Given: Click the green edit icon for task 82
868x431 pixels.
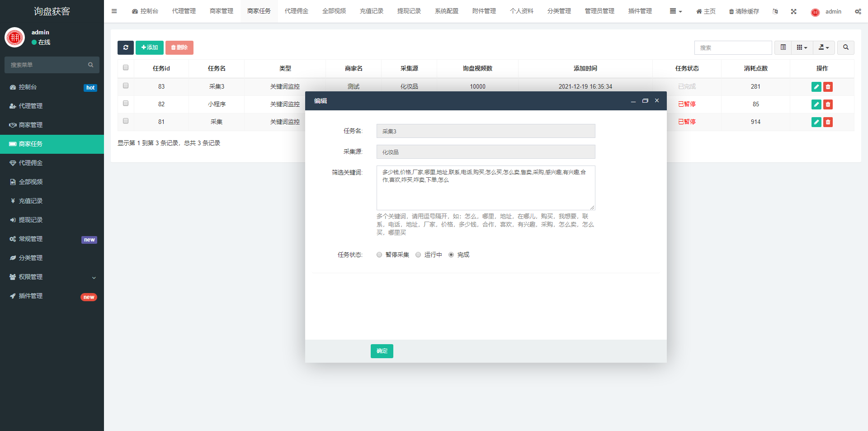Looking at the screenshot, I should (816, 104).
